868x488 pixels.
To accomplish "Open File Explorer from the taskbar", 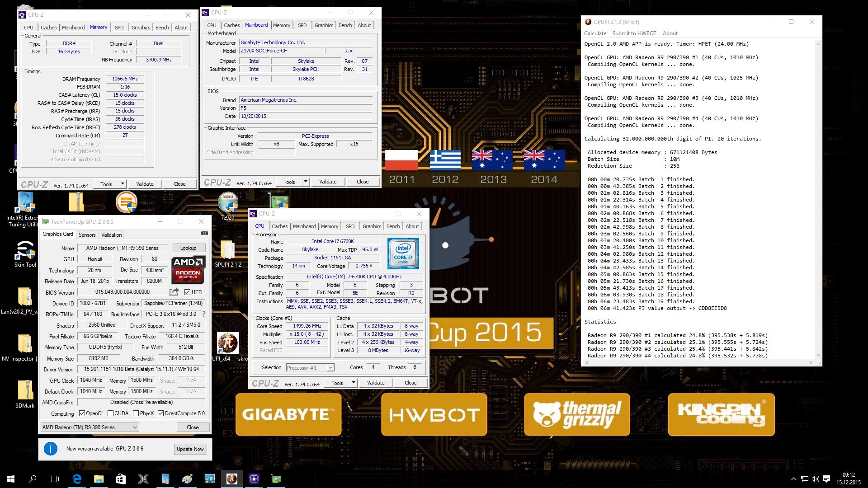I will [99, 479].
